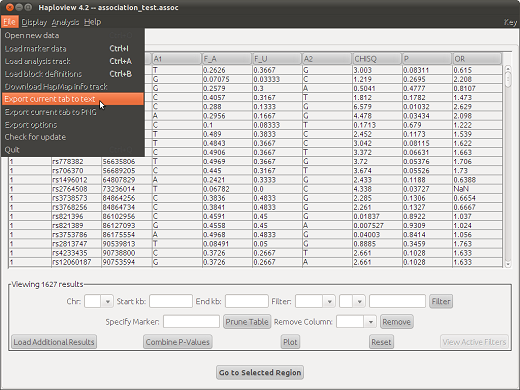The height and width of the screenshot is (390, 520).
Task: Open the File menu
Action: click(10, 22)
